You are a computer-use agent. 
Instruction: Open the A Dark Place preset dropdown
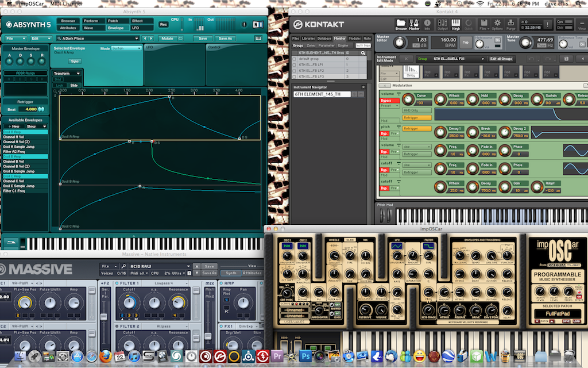point(98,39)
